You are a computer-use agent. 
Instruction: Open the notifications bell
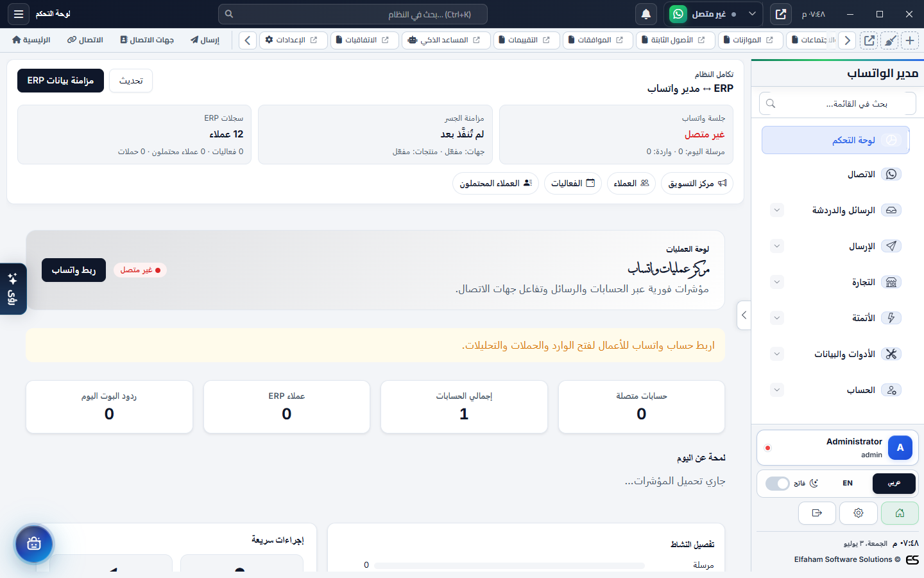click(646, 13)
